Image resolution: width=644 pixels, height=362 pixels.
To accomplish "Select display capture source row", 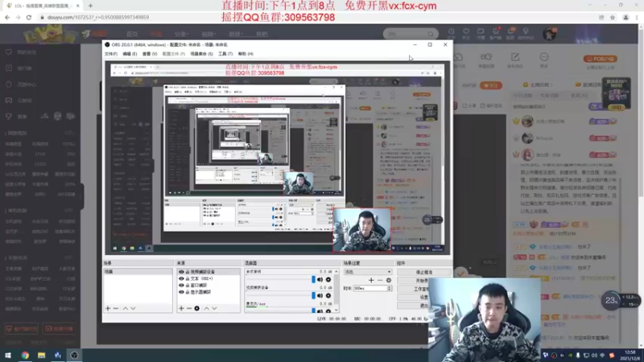I will click(208, 292).
